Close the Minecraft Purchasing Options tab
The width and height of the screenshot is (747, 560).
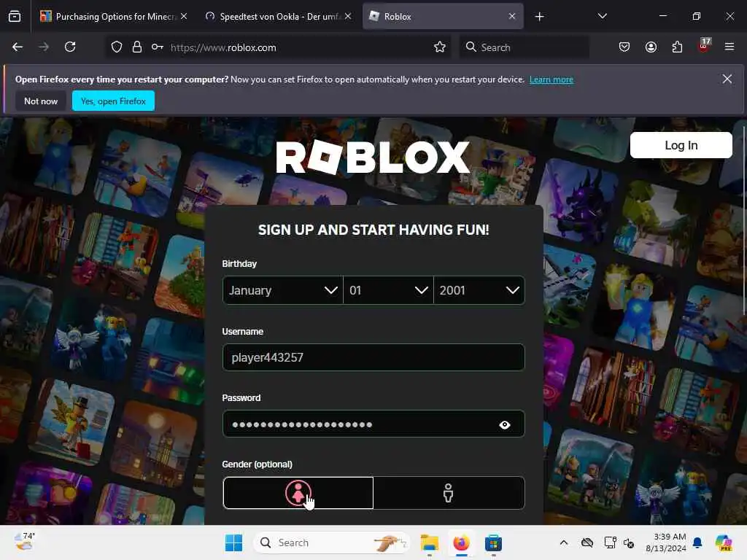click(x=184, y=16)
